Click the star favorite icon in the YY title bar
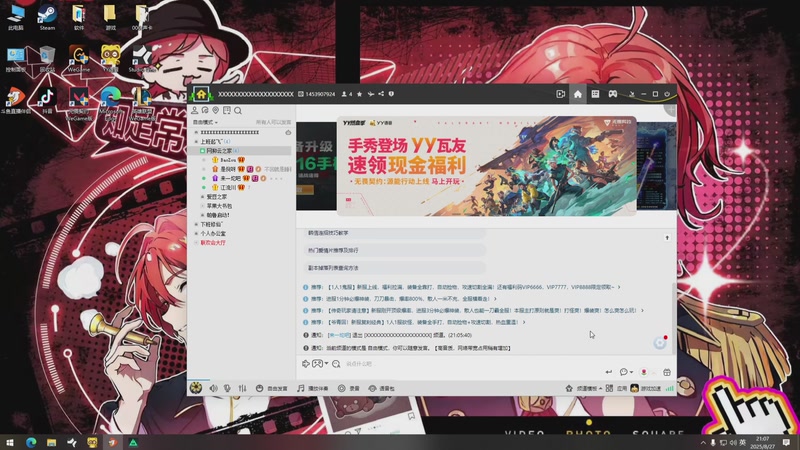Screen dimensions: 800x450 [x=360, y=94]
